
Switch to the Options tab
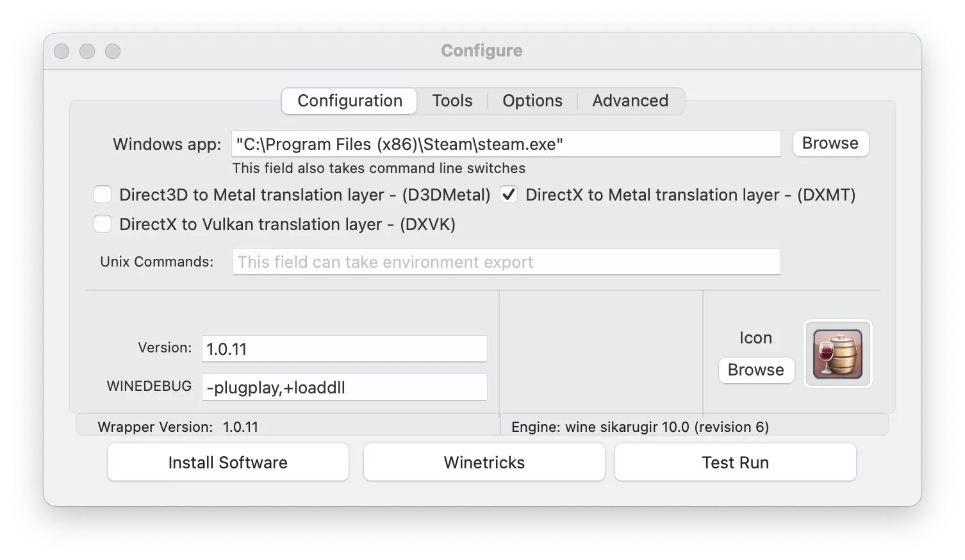click(532, 101)
